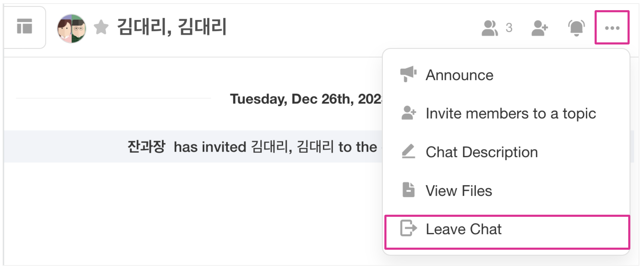Click the chat title 김대리, 김대리
The image size is (644, 269).
[172, 27]
